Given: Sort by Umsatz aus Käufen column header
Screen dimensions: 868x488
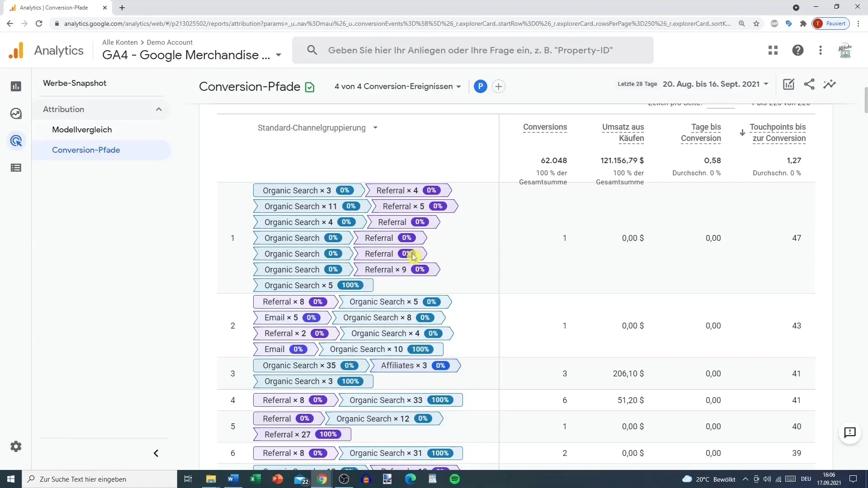Looking at the screenshot, I should [x=623, y=133].
